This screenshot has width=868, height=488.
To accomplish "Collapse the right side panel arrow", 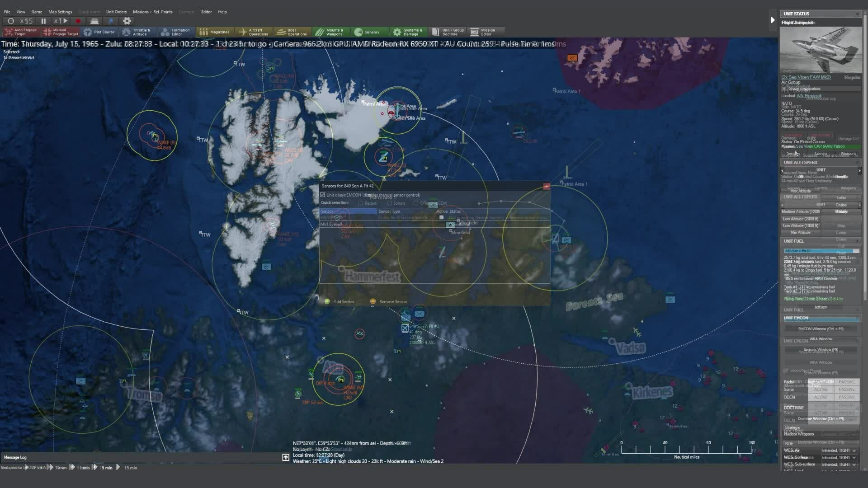I will coord(773,19).
